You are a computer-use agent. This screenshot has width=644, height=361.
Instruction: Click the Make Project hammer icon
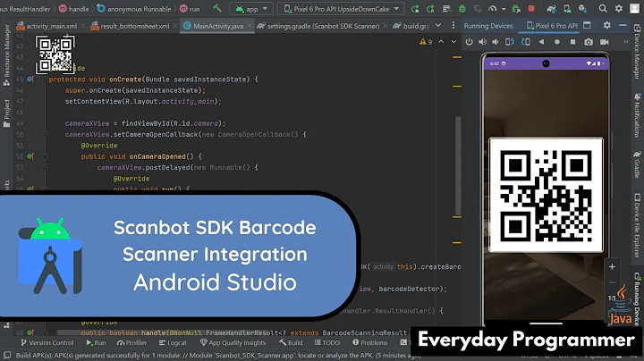217,9
